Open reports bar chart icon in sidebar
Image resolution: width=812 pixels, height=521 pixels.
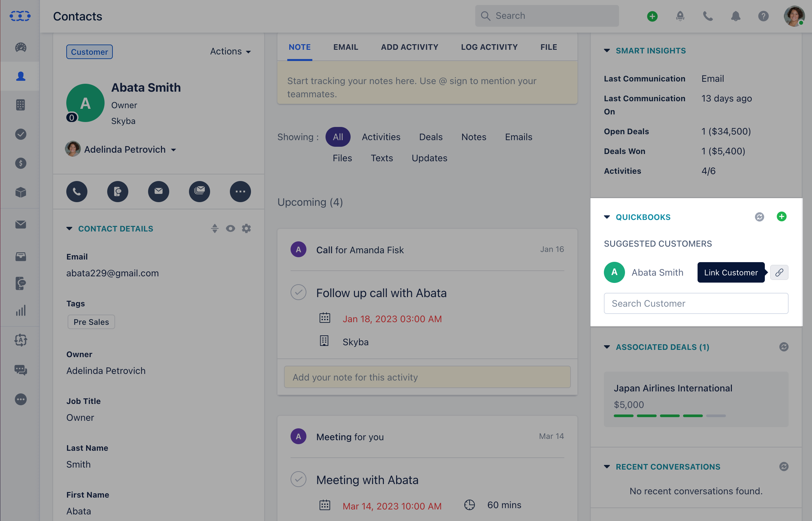(21, 311)
